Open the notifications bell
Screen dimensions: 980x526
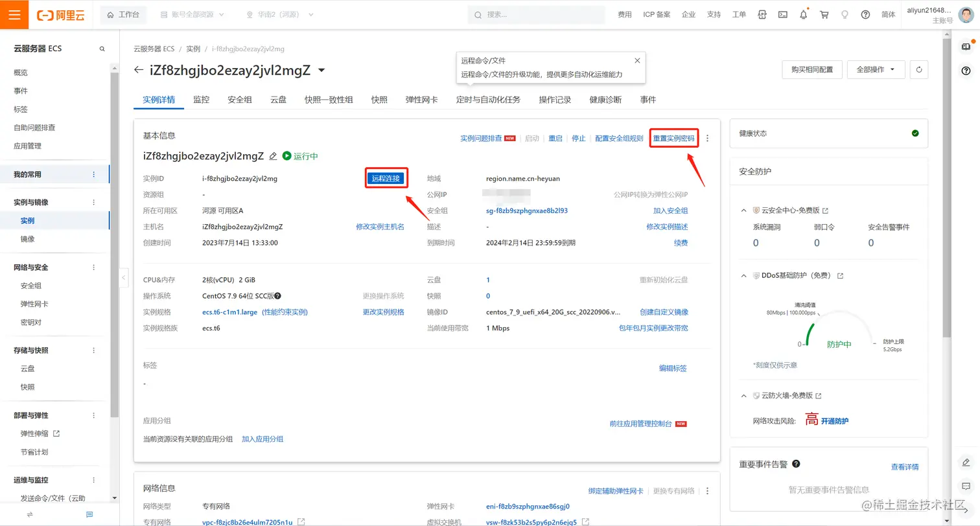(804, 14)
